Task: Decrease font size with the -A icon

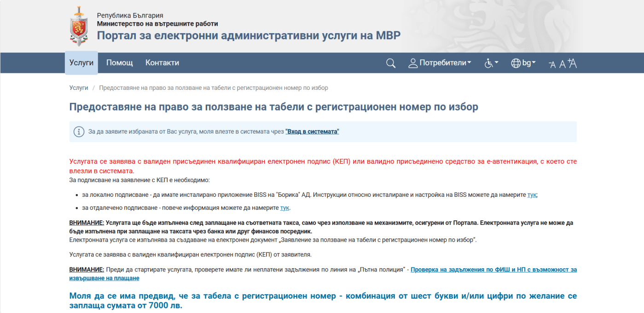Action: coord(552,64)
